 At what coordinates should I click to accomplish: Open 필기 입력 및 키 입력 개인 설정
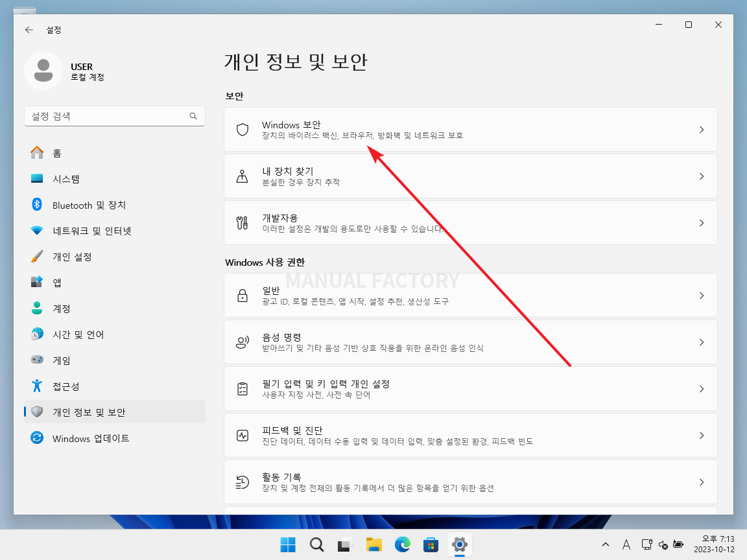pyautogui.click(x=471, y=389)
